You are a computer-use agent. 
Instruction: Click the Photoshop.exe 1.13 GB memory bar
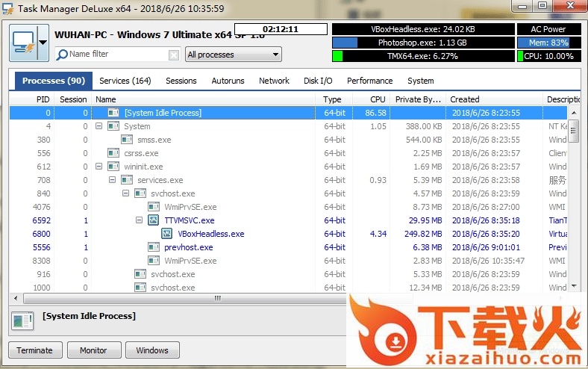pos(423,43)
